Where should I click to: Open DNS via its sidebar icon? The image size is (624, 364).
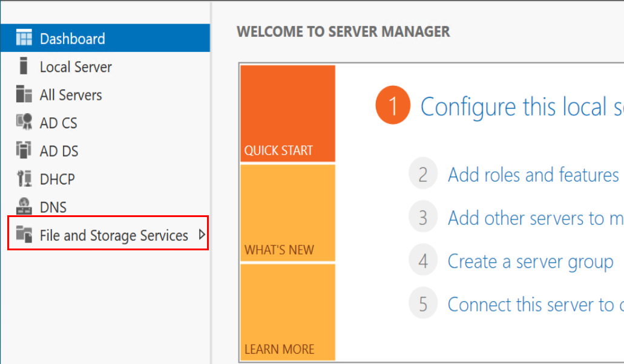[x=24, y=207]
